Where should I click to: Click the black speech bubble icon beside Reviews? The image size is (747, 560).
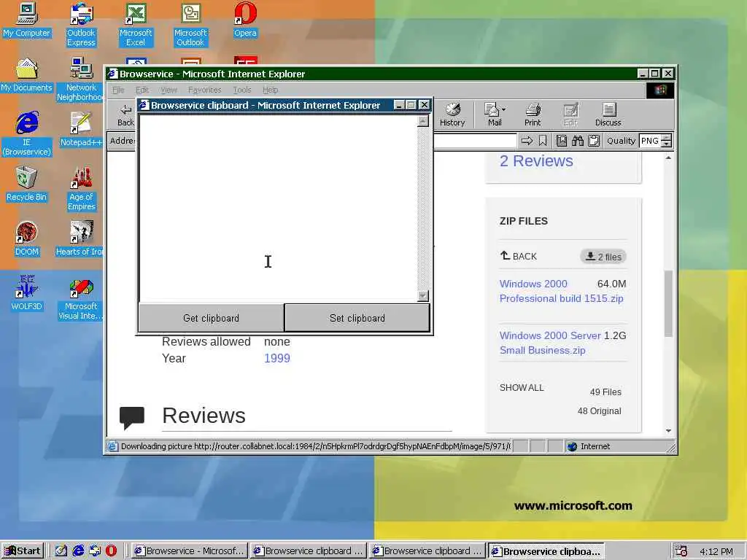click(x=132, y=418)
